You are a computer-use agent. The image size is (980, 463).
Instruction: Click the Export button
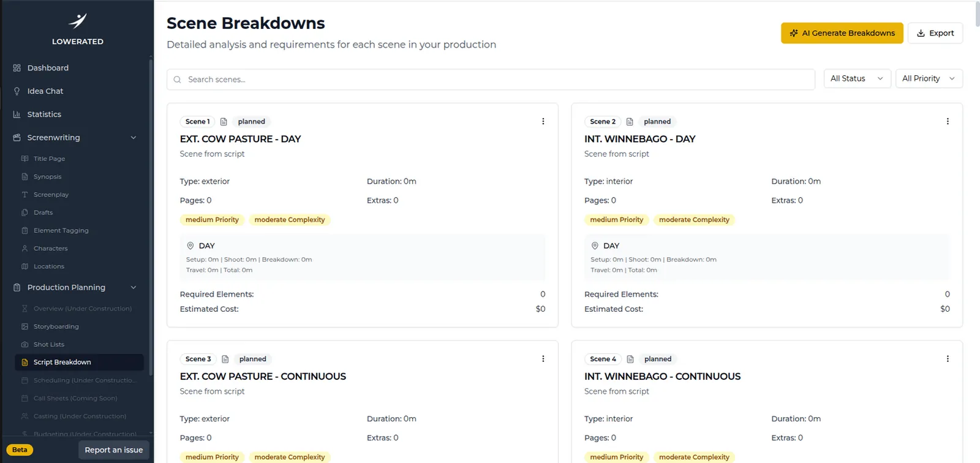935,33
